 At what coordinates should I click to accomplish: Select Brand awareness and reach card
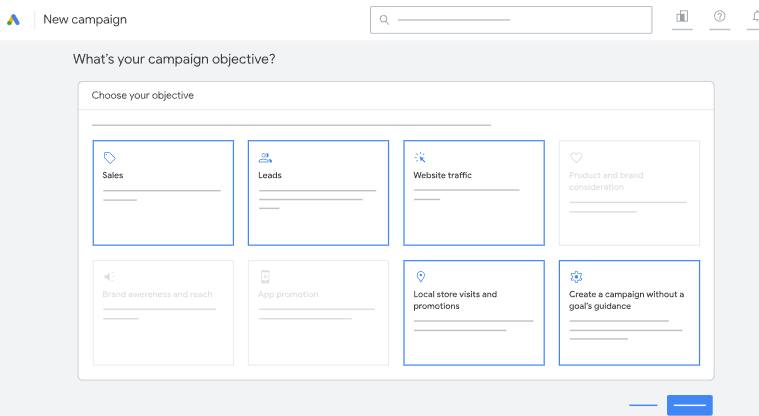click(x=163, y=313)
